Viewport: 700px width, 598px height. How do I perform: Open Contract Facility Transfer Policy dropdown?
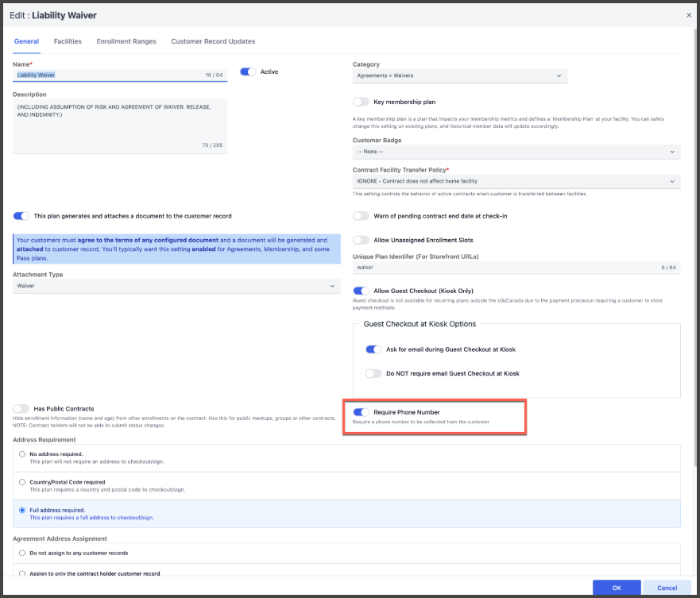pos(516,181)
